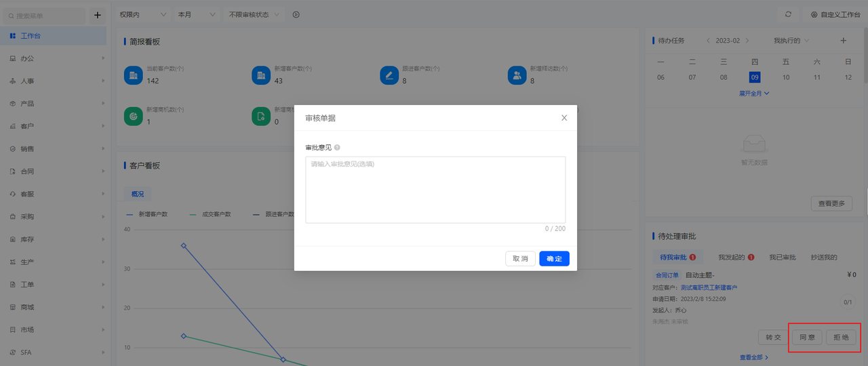
Task: Click inside the 审批意见 text area
Action: pos(435,190)
